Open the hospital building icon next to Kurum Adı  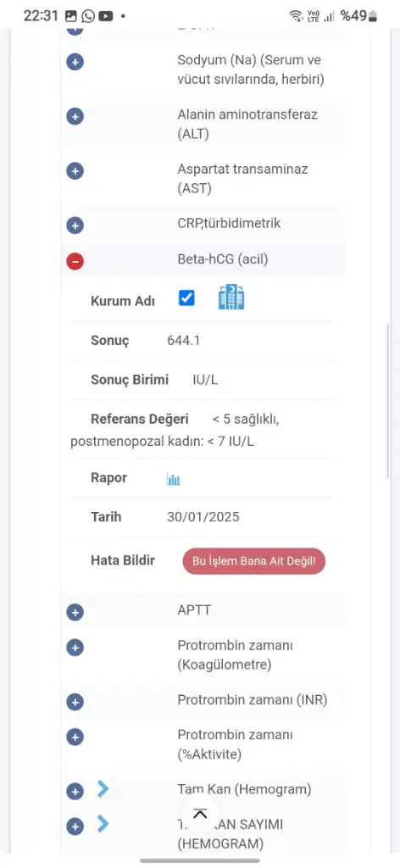[x=232, y=297]
